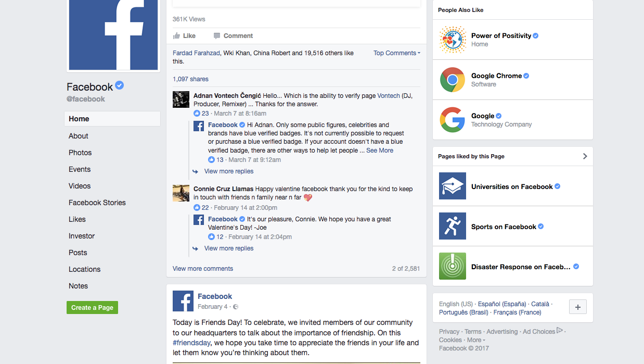The height and width of the screenshot is (364, 644).
Task: Click the like reaction icon with 23 likes
Action: (197, 114)
